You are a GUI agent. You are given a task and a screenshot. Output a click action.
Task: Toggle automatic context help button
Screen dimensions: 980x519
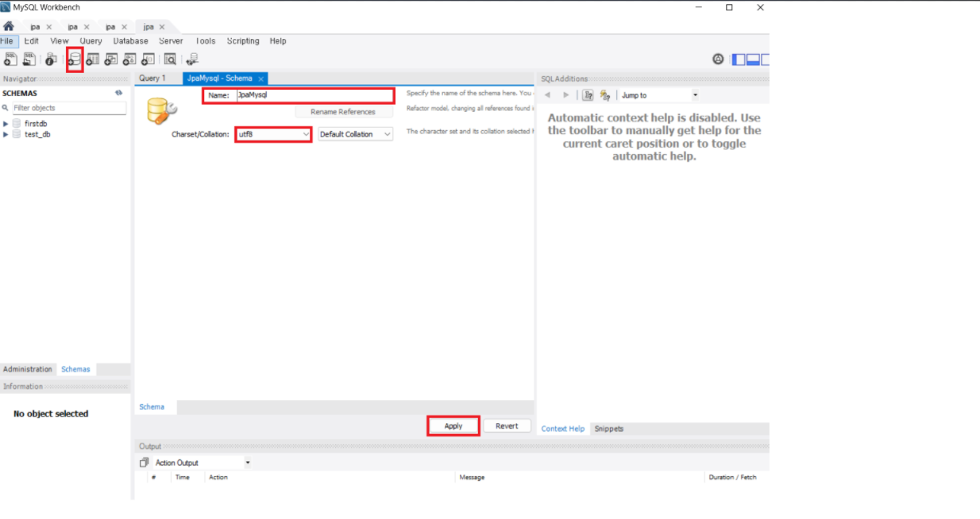(605, 95)
